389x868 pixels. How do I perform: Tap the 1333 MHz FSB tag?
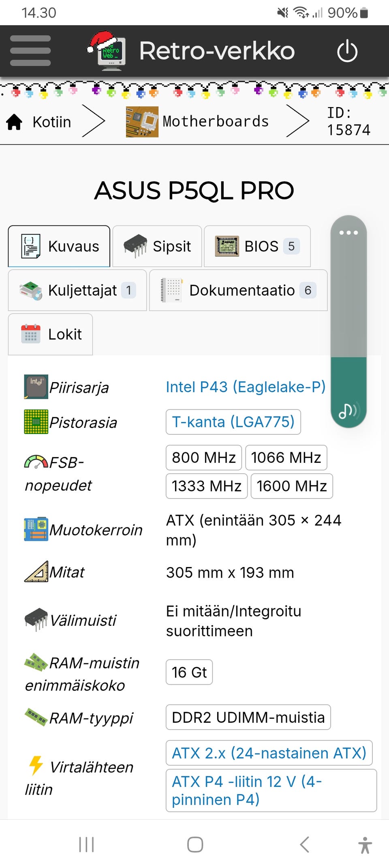click(x=207, y=486)
